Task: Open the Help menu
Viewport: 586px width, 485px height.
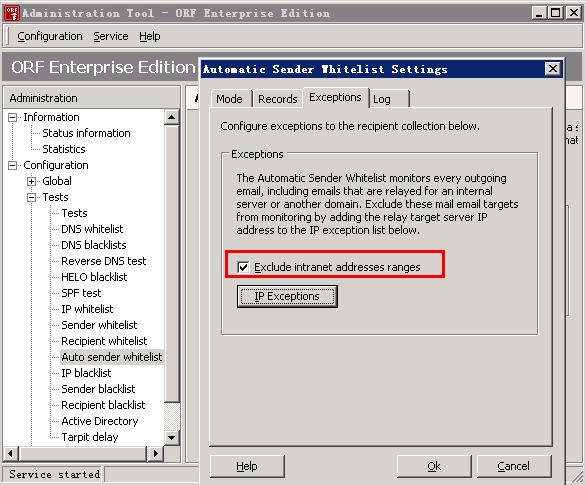Action: coord(149,36)
